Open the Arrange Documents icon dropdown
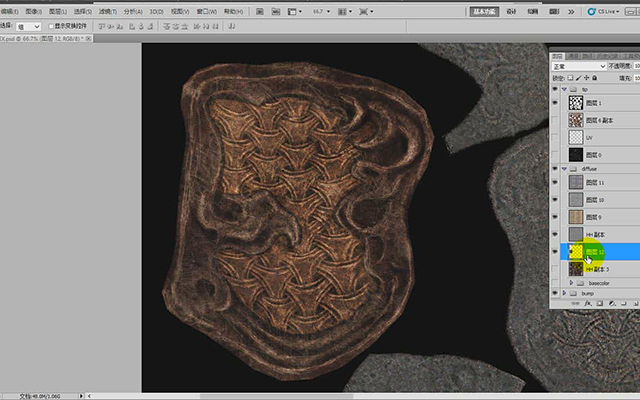 tap(344, 12)
